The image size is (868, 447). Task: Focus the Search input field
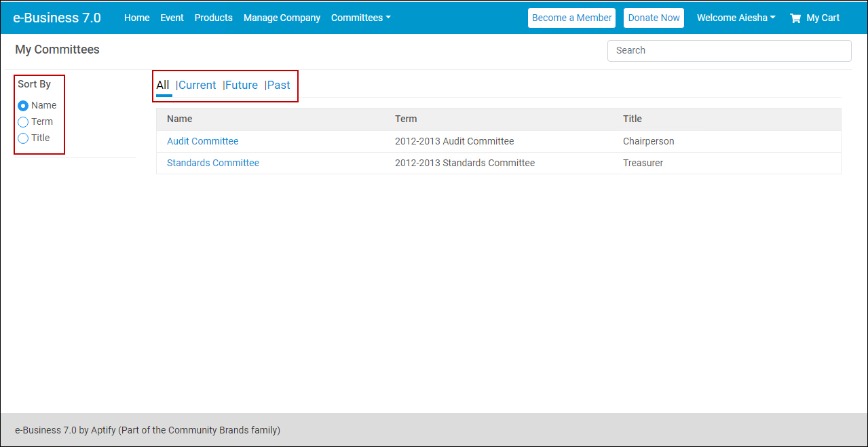[729, 50]
